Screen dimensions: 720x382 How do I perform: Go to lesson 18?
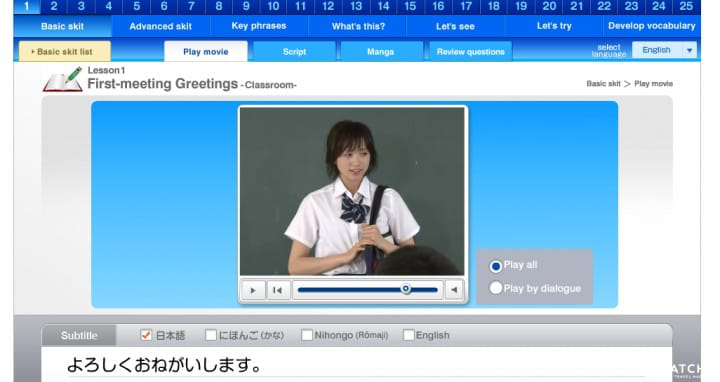[x=494, y=6]
